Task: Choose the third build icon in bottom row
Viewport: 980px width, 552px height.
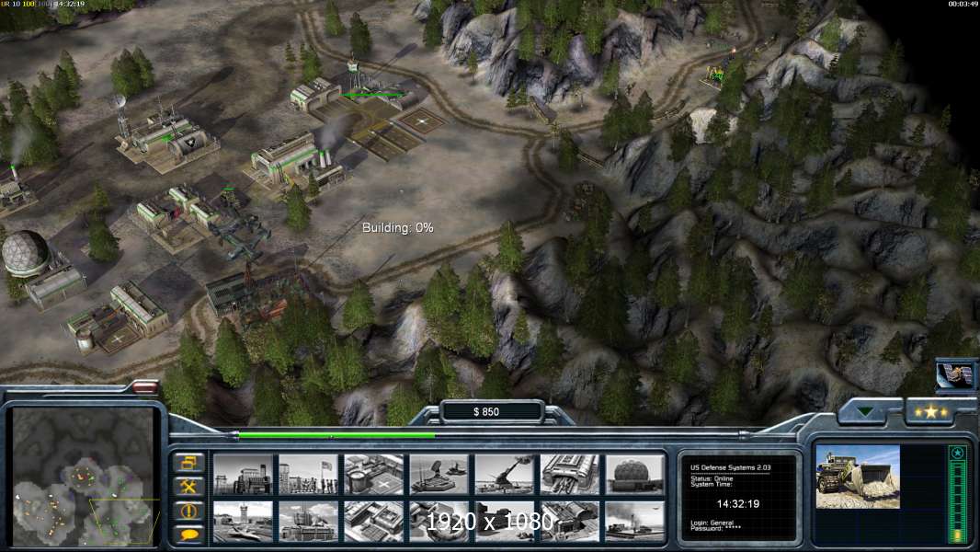Action: 374,521
